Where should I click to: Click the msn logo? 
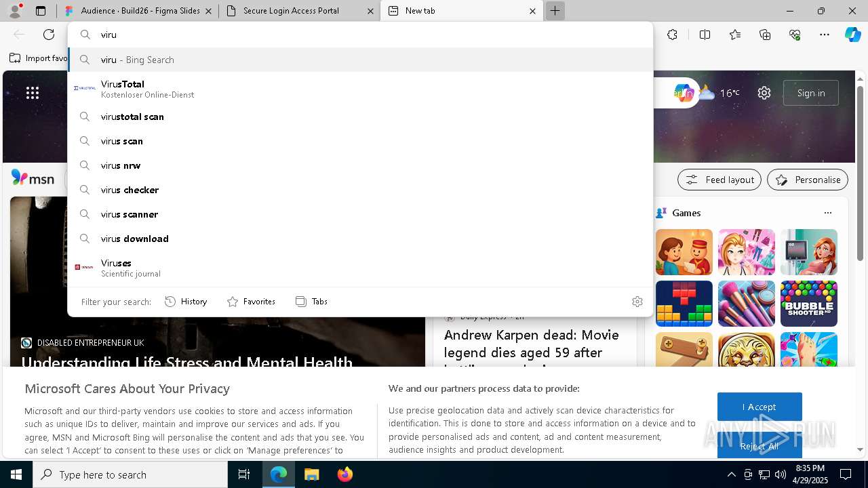(33, 178)
